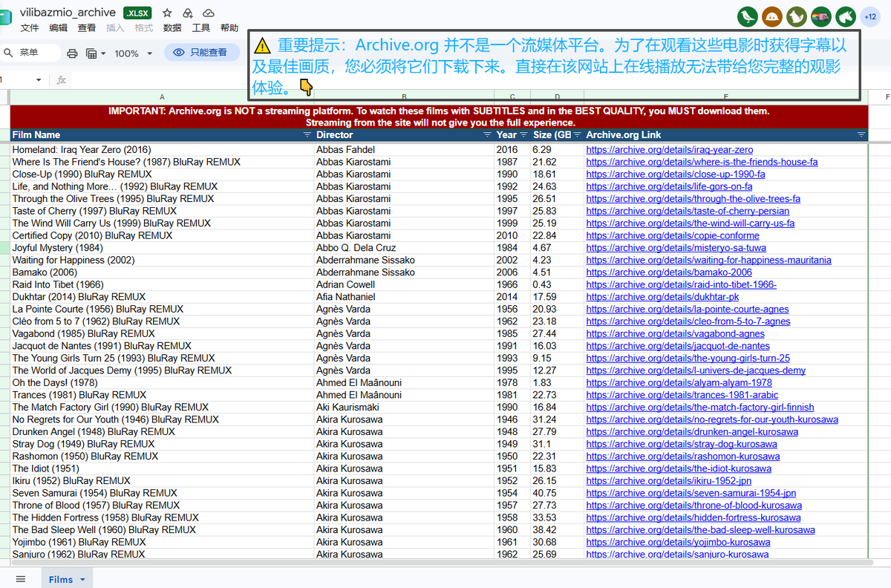This screenshot has width=891, height=588.
Task: Open the iraq-year-zero archive link
Action: pyautogui.click(x=670, y=150)
